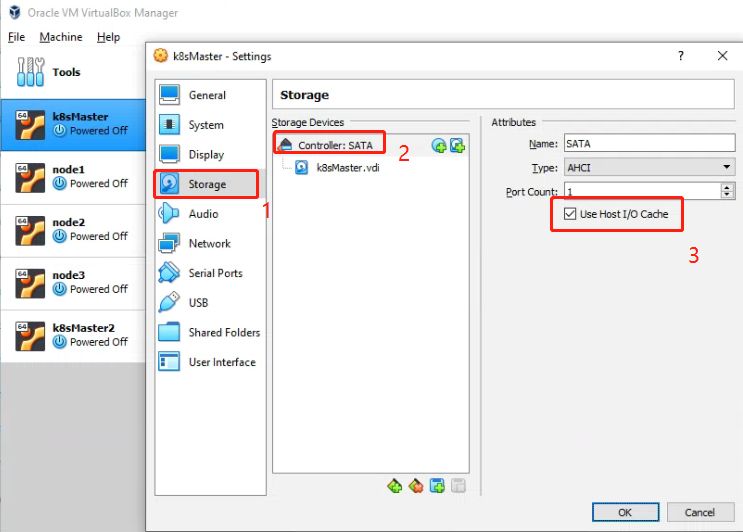
Task: Click the node2 VM OS icon
Action: (30, 231)
